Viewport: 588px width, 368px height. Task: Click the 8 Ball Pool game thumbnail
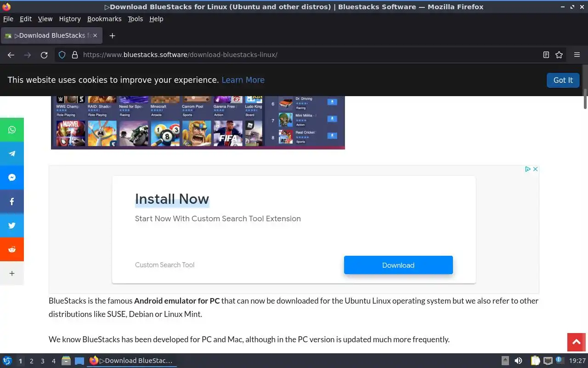click(165, 133)
